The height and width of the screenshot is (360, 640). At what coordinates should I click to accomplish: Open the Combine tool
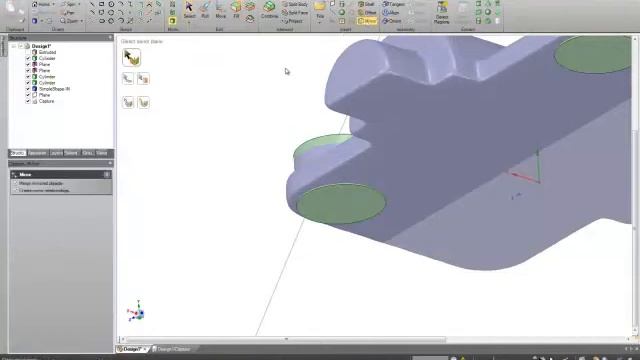point(269,9)
